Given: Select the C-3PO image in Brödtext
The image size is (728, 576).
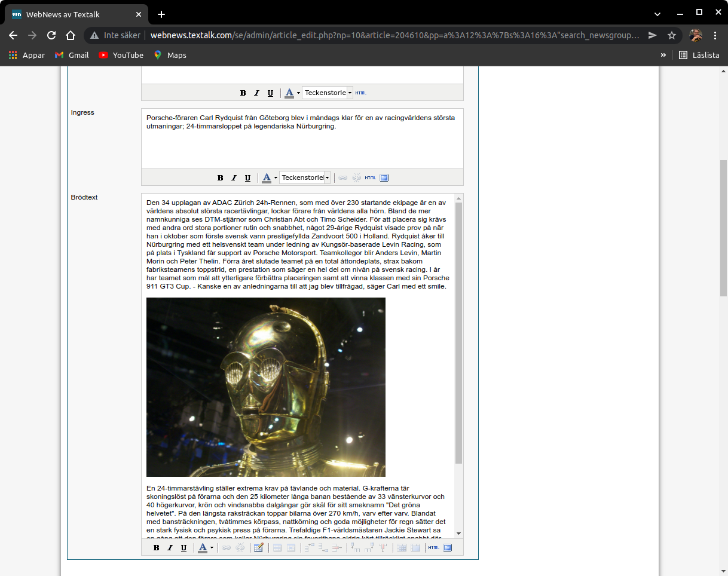Looking at the screenshot, I should [x=266, y=387].
